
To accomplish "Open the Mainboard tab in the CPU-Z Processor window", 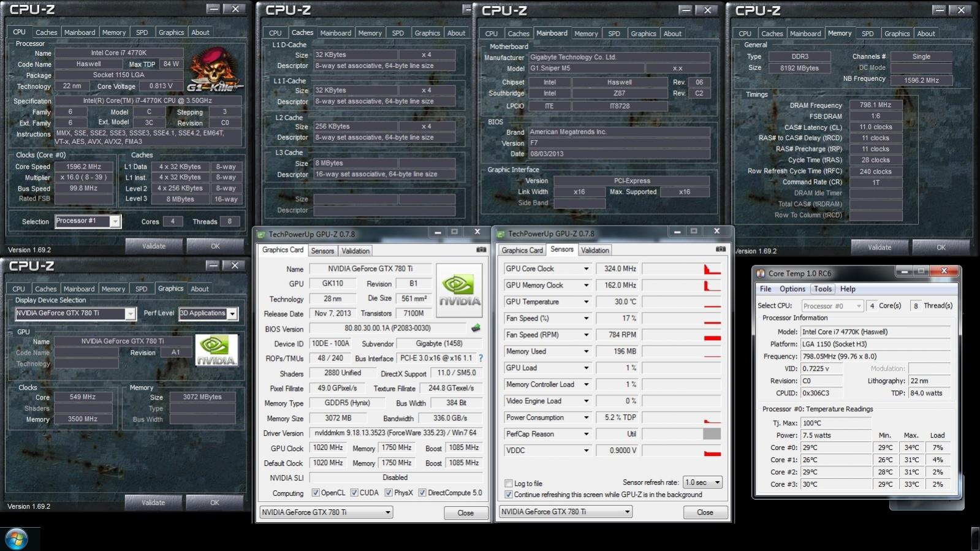I will coord(80,32).
